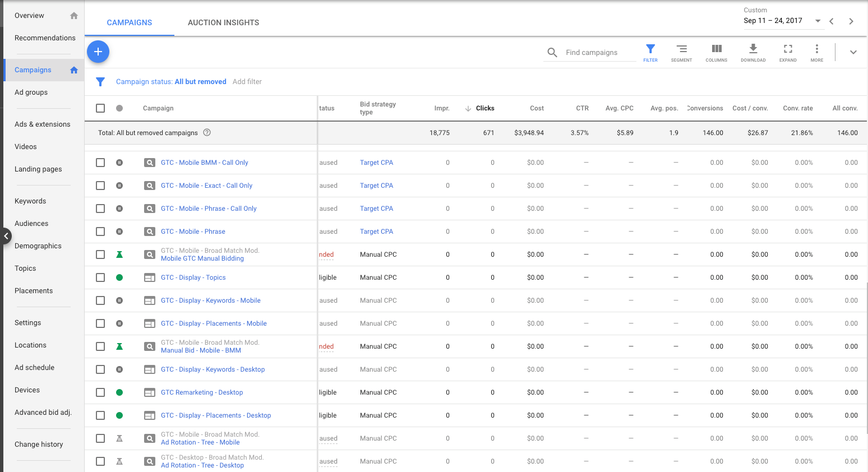Open the GTC - Display - Keywords - Desktop campaign

213,369
